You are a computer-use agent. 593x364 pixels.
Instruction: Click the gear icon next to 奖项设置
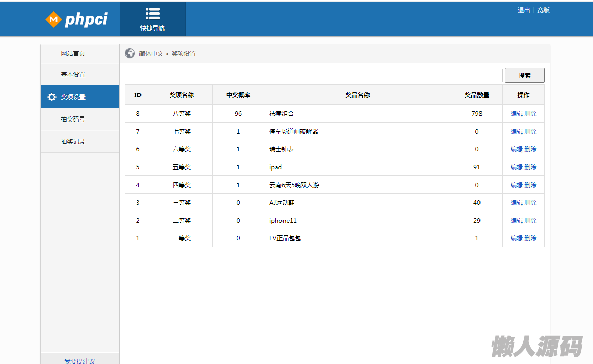click(x=51, y=97)
